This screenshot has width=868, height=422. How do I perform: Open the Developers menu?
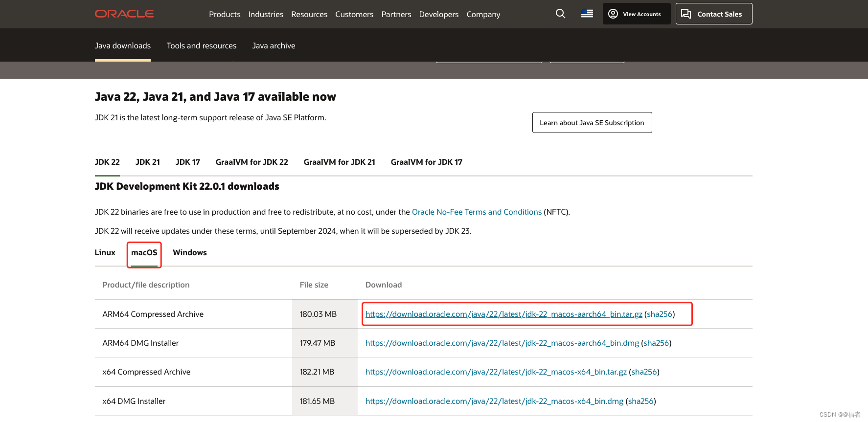click(x=439, y=14)
